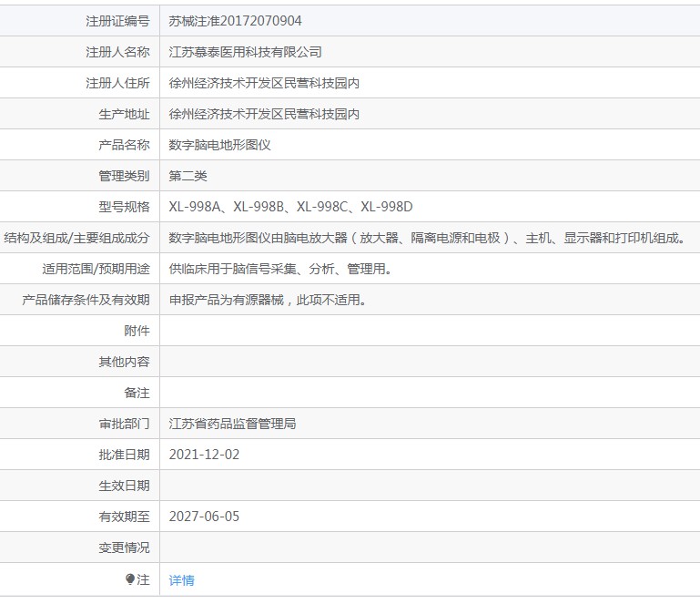
Task: Click the 注册人住所 label
Action: point(117,83)
